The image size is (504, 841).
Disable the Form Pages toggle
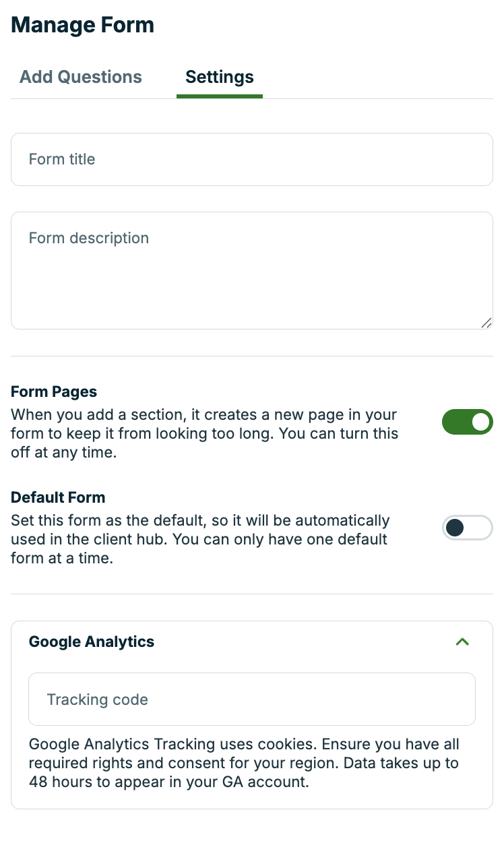[x=467, y=422]
